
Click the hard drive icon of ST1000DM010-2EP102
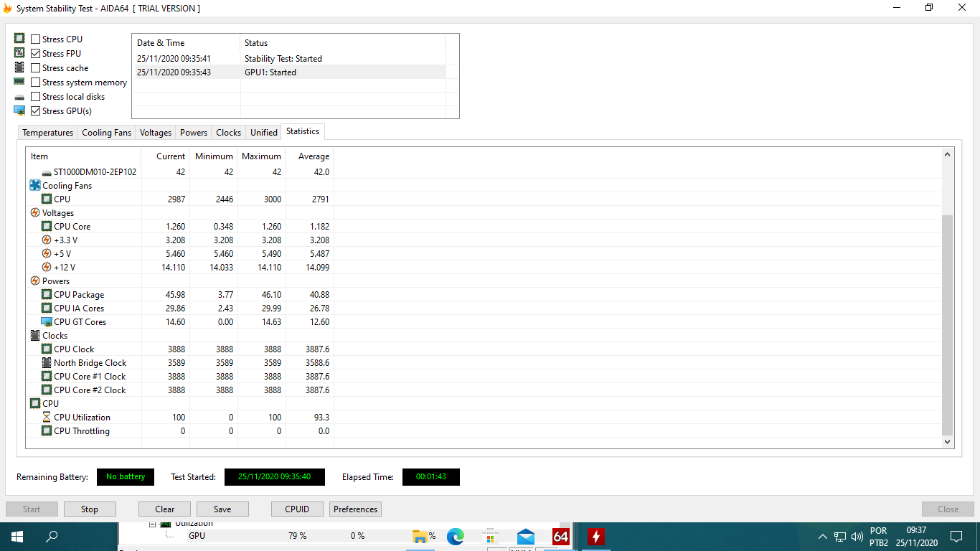pyautogui.click(x=47, y=172)
